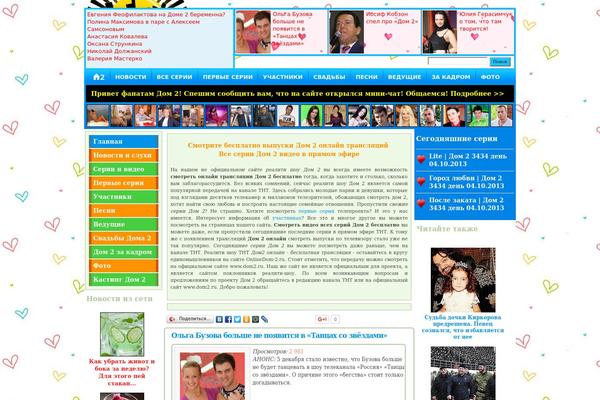Click the heart icon beside Lite Дом 2 3434
This screenshot has width=600, height=400.
[421, 159]
